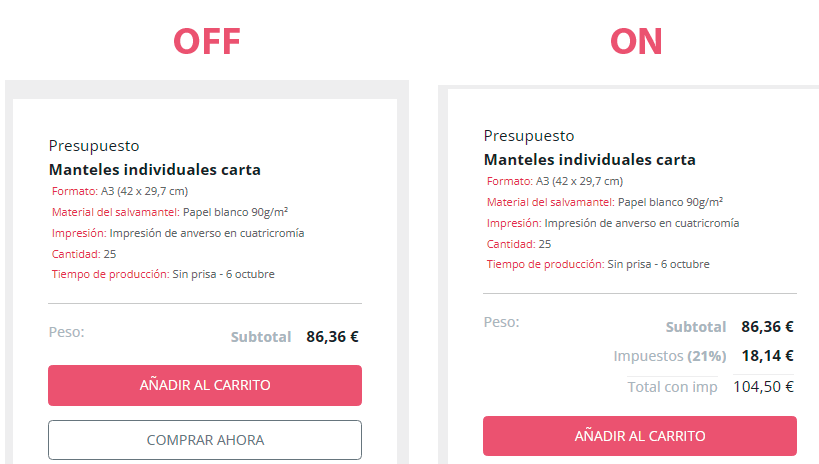Click the Cantidad label in the OFF panel
Image resolution: width=819 pixels, height=464 pixels.
(x=76, y=254)
